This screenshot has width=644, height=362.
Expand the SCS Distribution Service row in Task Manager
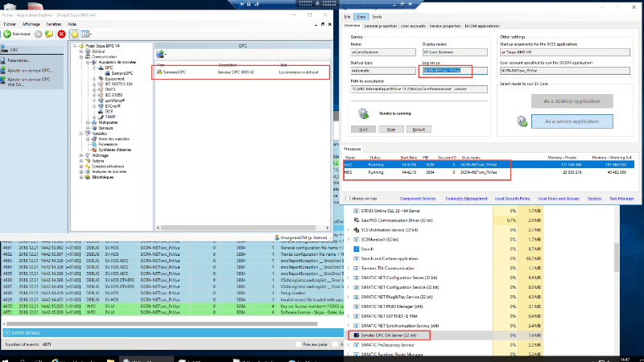[x=349, y=230]
